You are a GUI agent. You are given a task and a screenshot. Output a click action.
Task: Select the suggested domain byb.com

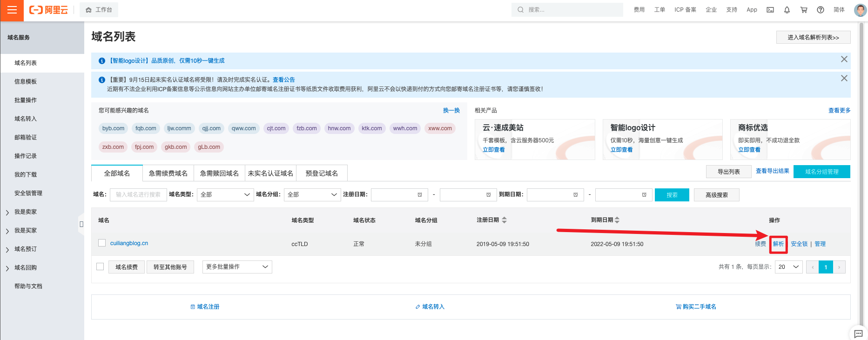113,128
